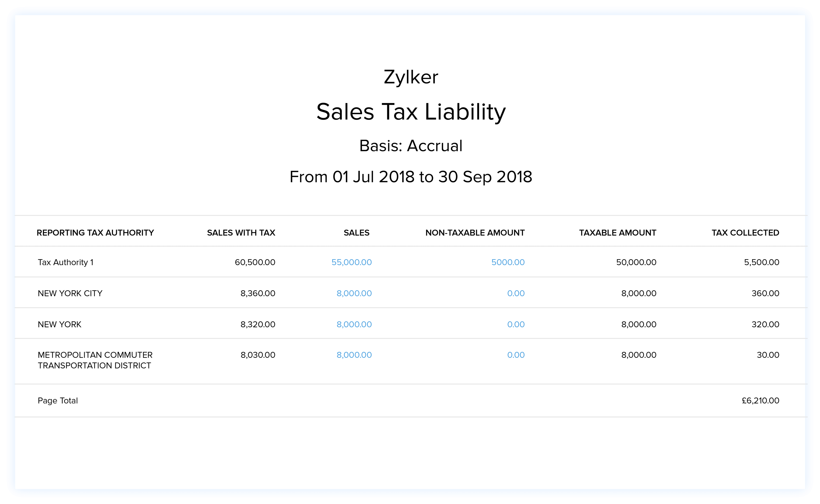Select the NEW YORK CITY authority name
This screenshot has height=504, width=820.
coord(70,293)
